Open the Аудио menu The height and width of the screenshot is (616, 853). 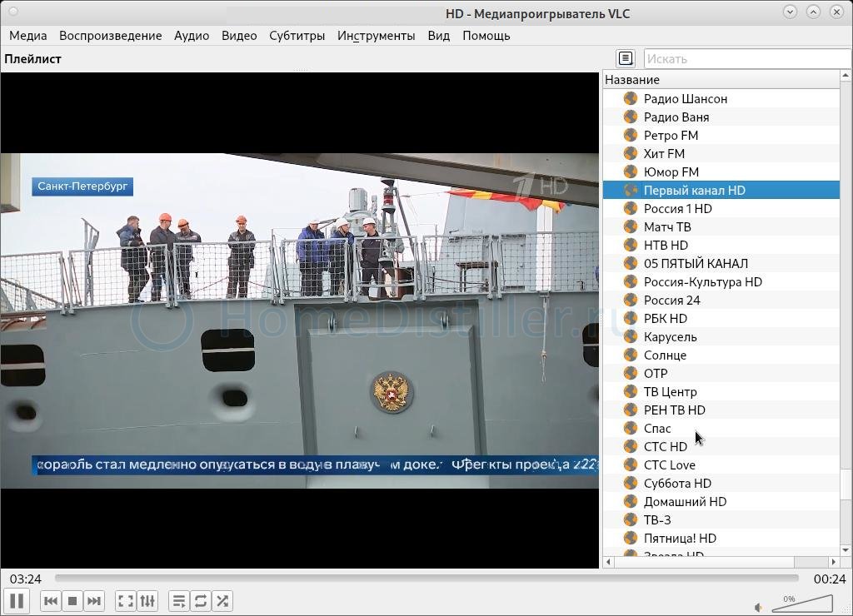pos(192,36)
